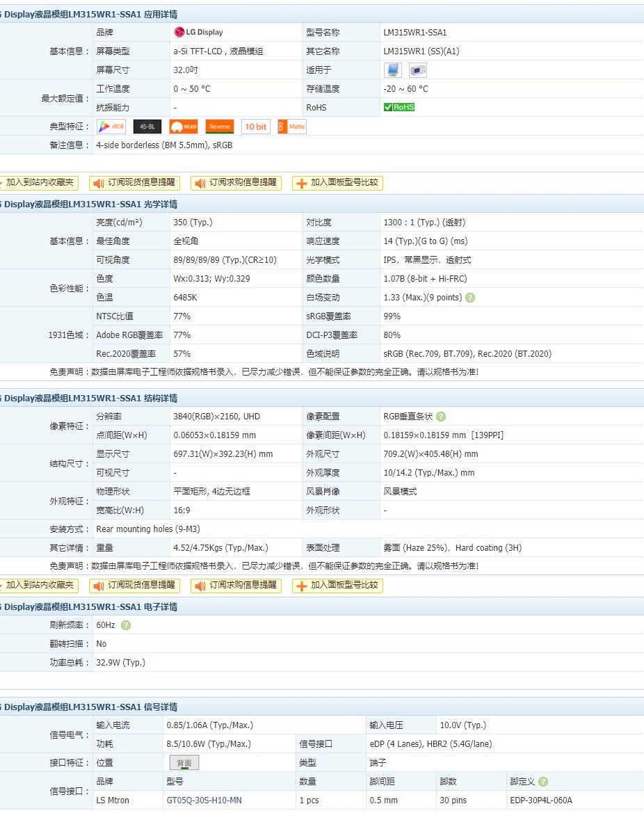Click the 背面 interface position icon
The height and width of the screenshot is (813, 644).
tap(184, 763)
